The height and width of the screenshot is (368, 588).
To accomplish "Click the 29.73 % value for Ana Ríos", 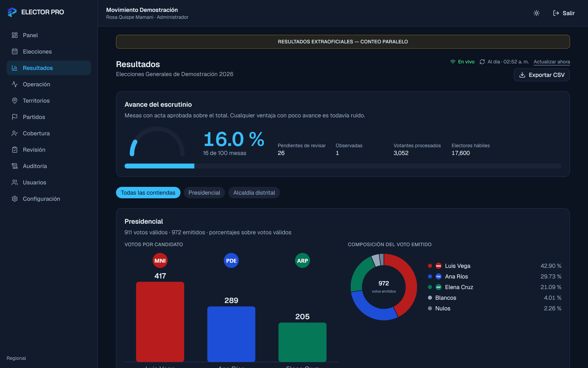I will (551, 276).
